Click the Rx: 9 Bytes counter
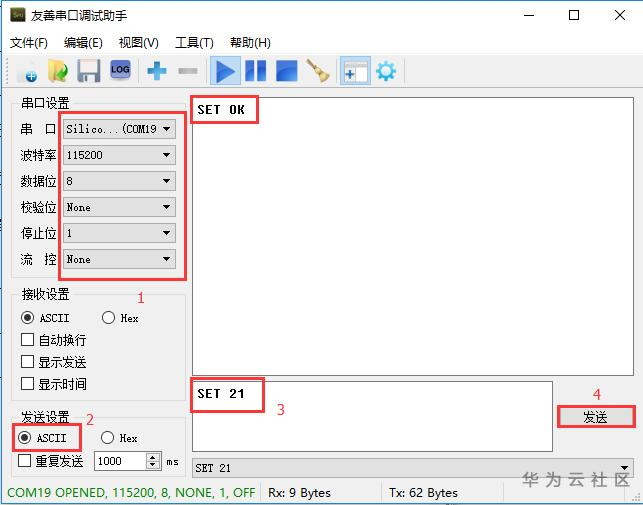This screenshot has width=643, height=505. click(x=299, y=493)
